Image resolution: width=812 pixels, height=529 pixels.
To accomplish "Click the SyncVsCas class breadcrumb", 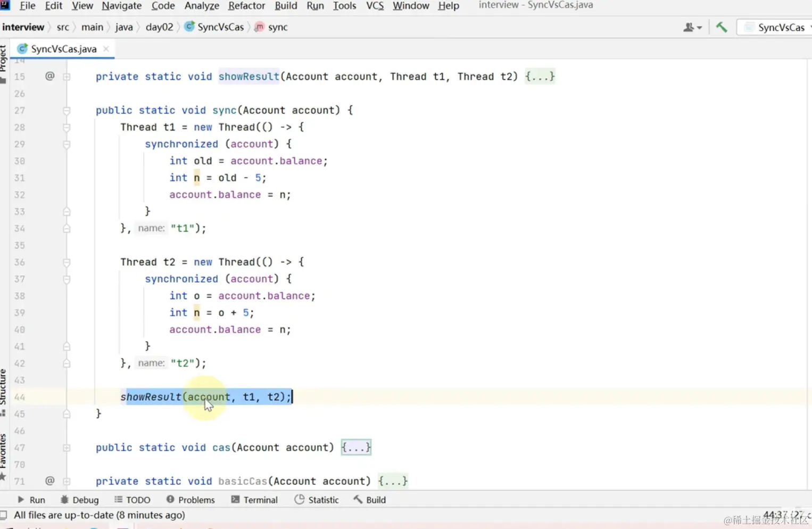I will click(214, 27).
